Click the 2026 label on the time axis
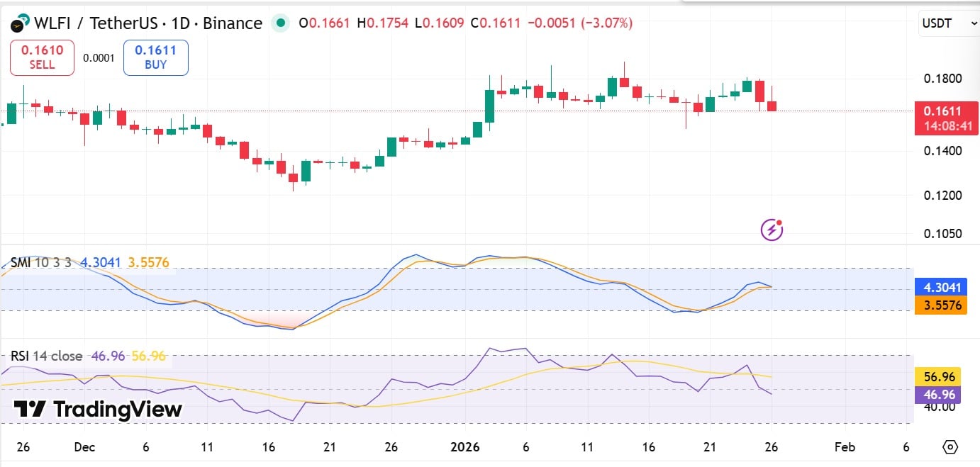 point(467,447)
